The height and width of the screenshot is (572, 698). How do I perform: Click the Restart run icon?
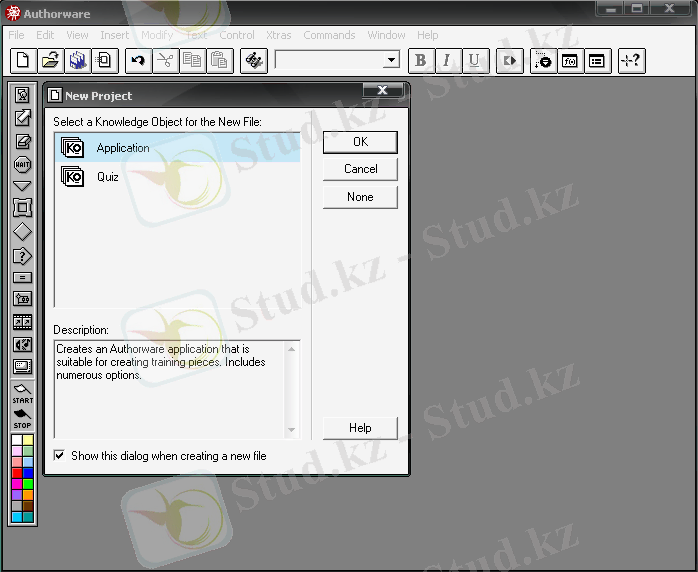tap(509, 61)
